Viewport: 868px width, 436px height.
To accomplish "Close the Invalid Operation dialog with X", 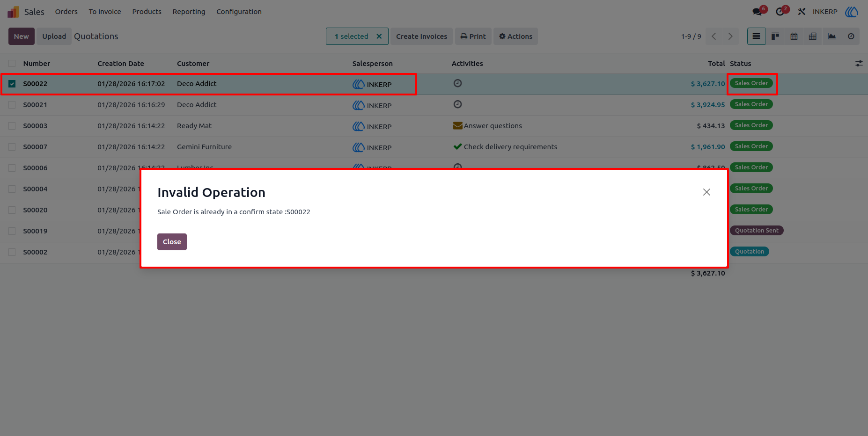I will 706,192.
